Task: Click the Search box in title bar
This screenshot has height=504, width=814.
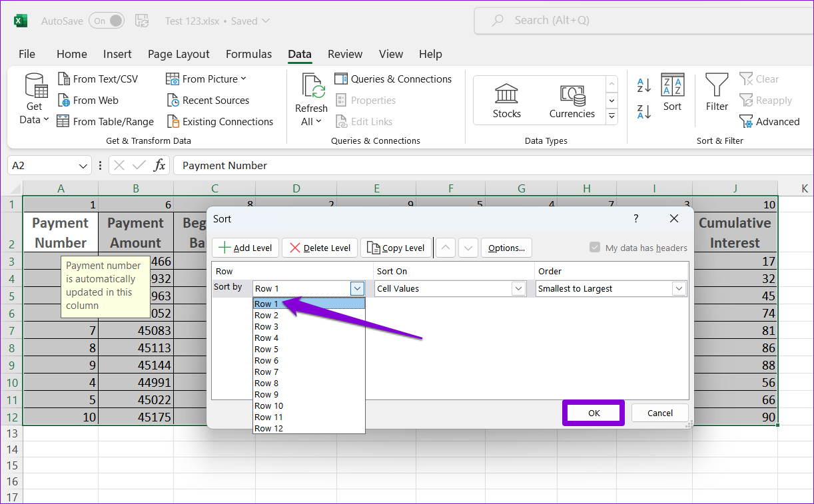Action: pyautogui.click(x=639, y=21)
